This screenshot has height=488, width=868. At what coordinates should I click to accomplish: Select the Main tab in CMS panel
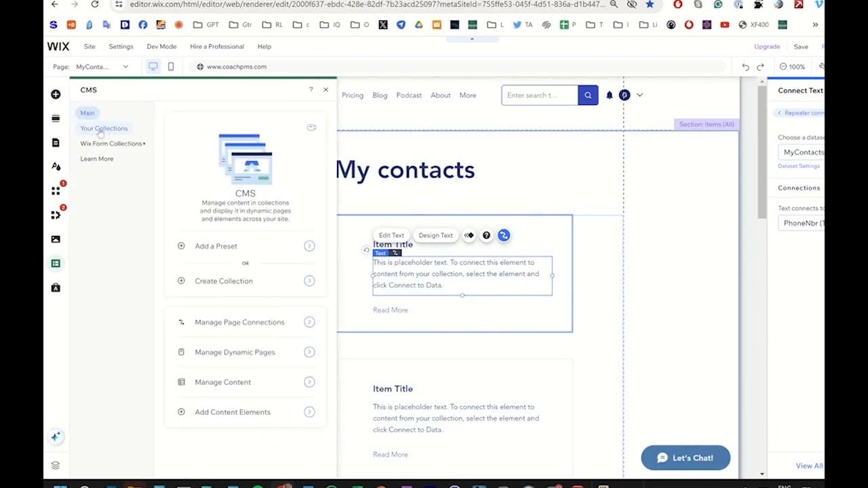point(87,113)
